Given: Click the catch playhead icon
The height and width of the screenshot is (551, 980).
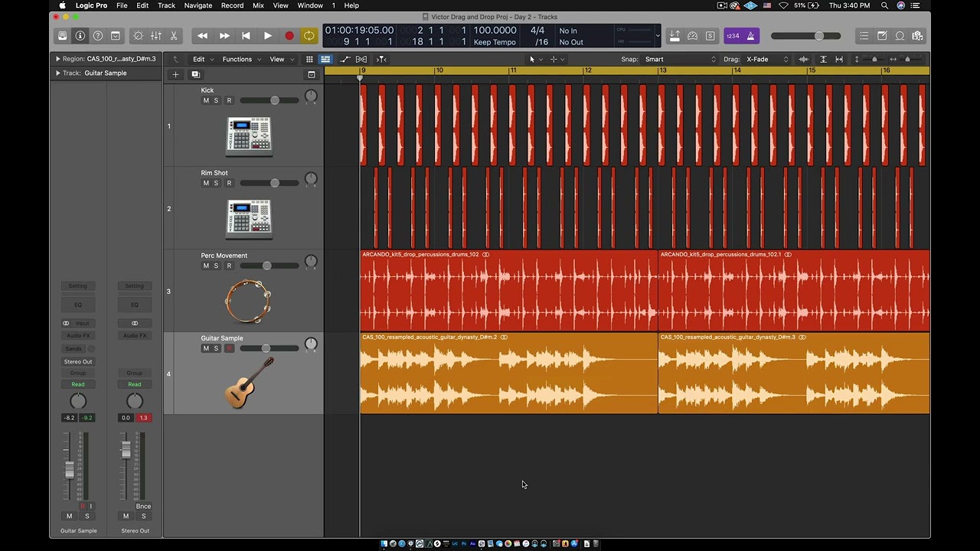Looking at the screenshot, I should (x=381, y=59).
